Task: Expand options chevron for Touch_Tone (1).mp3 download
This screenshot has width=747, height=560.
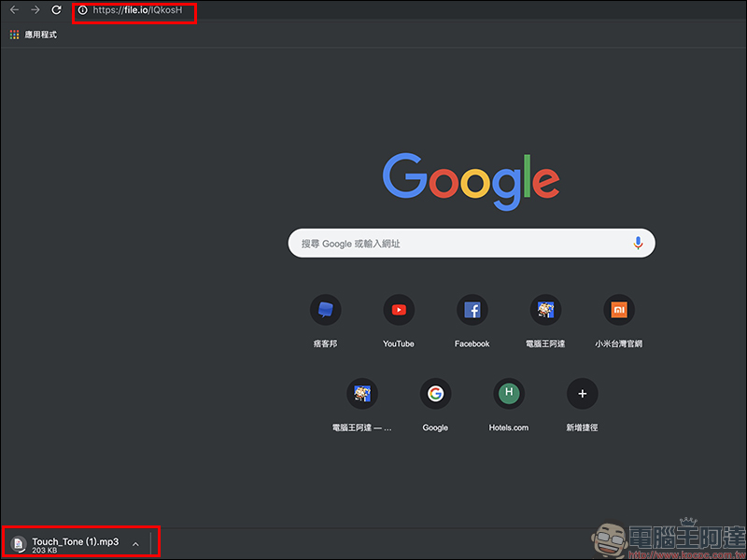Action: coord(135,544)
